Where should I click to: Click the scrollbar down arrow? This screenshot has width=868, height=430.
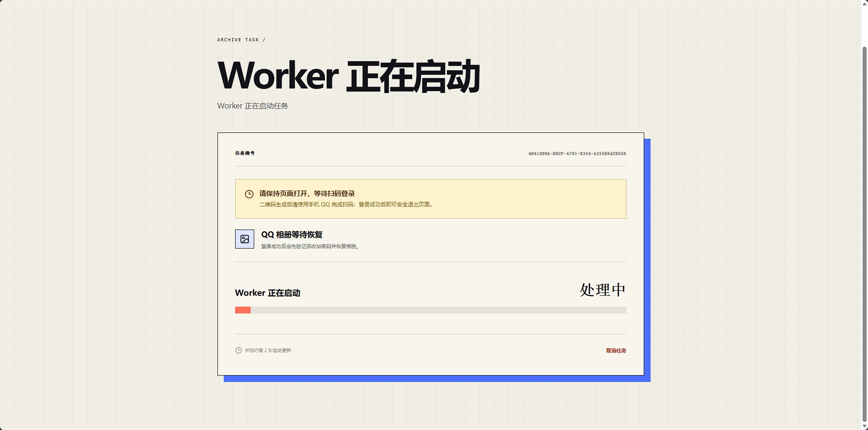pyautogui.click(x=864, y=426)
